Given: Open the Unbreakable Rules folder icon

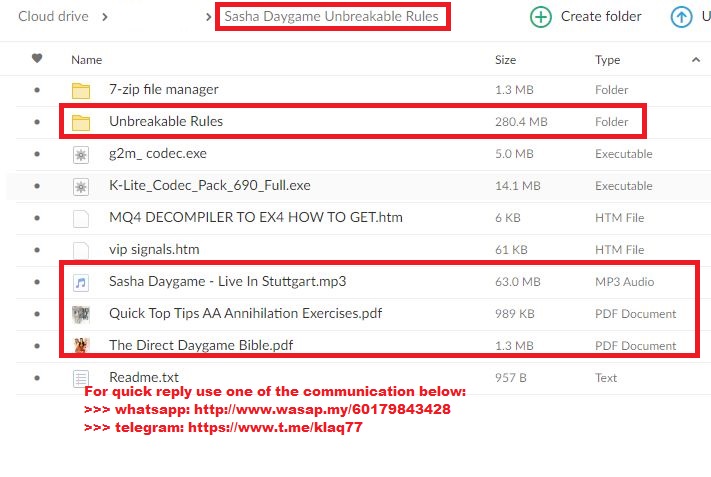Looking at the screenshot, I should (81, 122).
